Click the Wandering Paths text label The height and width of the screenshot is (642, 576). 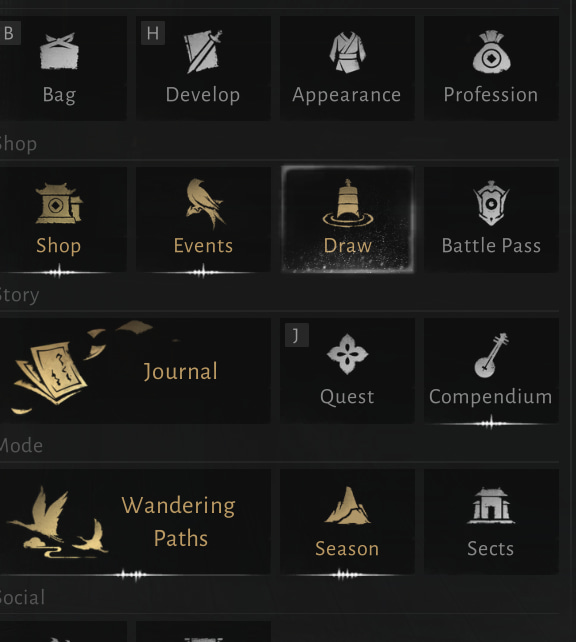click(x=179, y=522)
